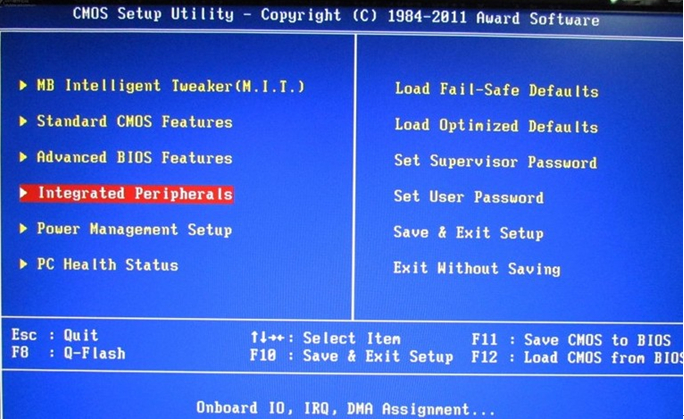Choose Exit Without Saving
The height and width of the screenshot is (420, 684).
click(477, 268)
